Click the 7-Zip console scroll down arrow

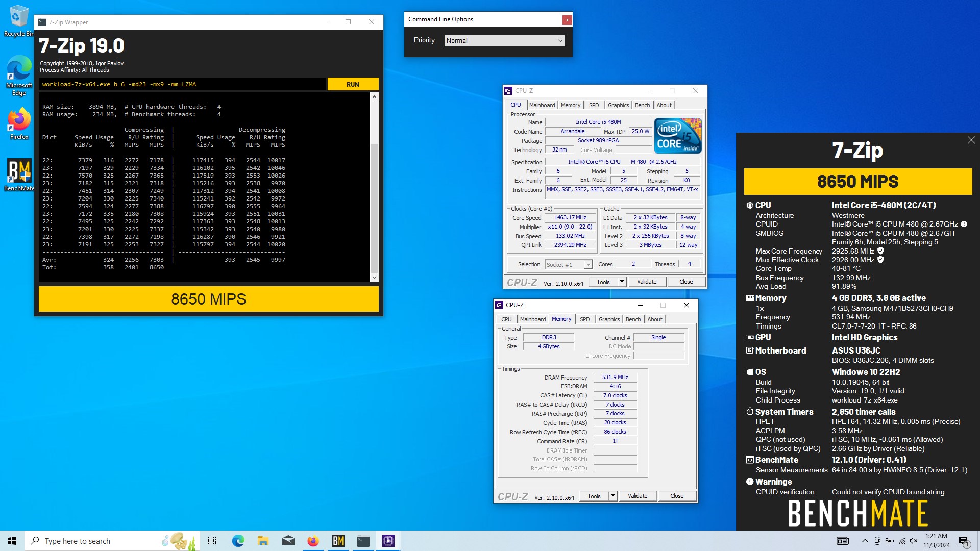[374, 278]
